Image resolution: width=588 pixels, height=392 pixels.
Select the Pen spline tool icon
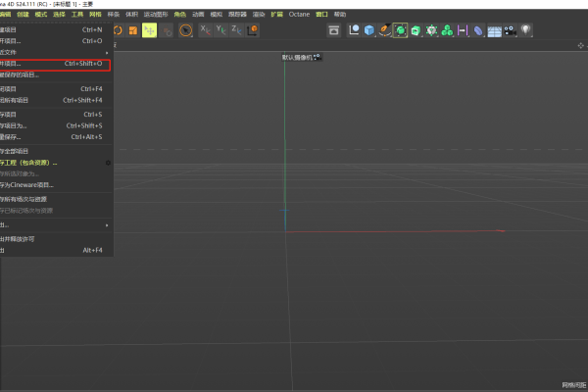(x=384, y=31)
